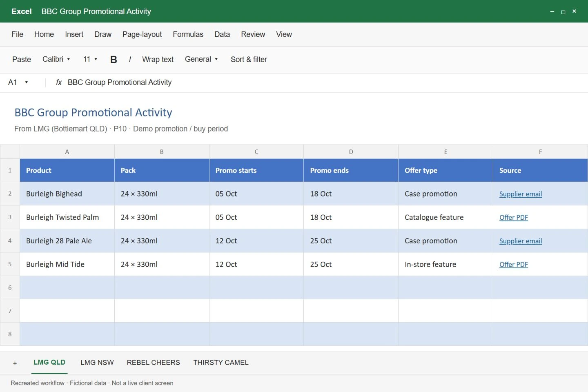This screenshot has height=392, width=588.
Task: Select row 6 header
Action: [10, 287]
